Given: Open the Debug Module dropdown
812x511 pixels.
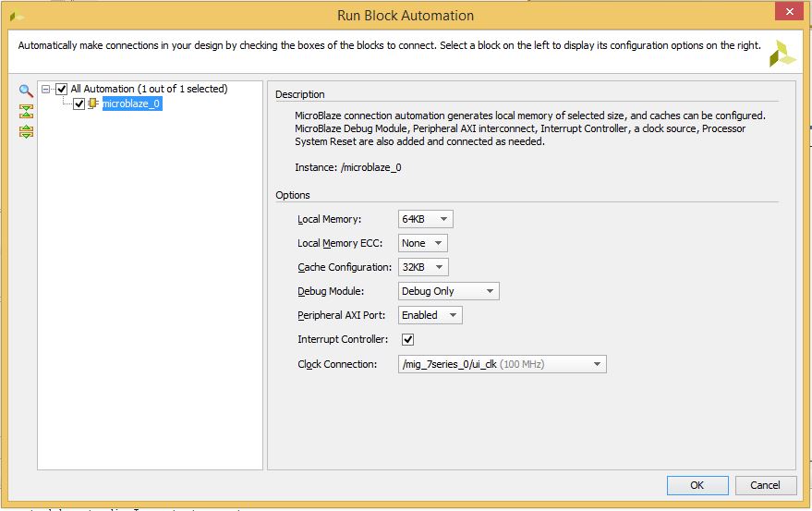Looking at the screenshot, I should tap(448, 291).
